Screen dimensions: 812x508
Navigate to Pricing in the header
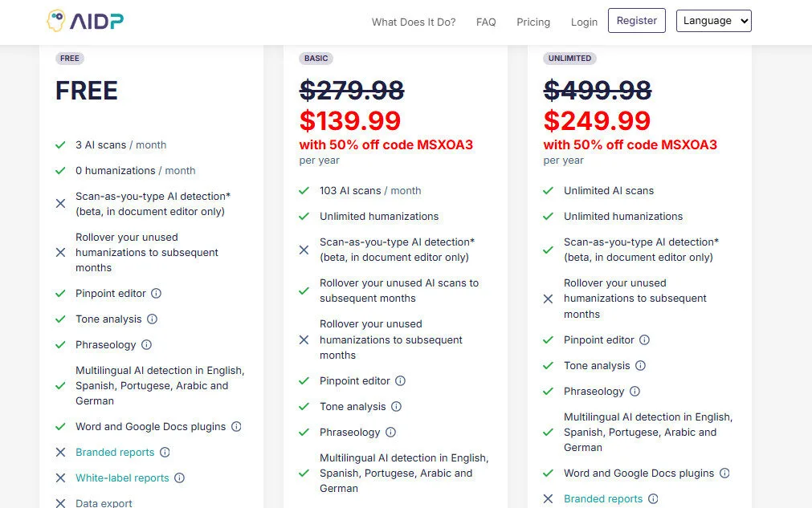point(533,22)
